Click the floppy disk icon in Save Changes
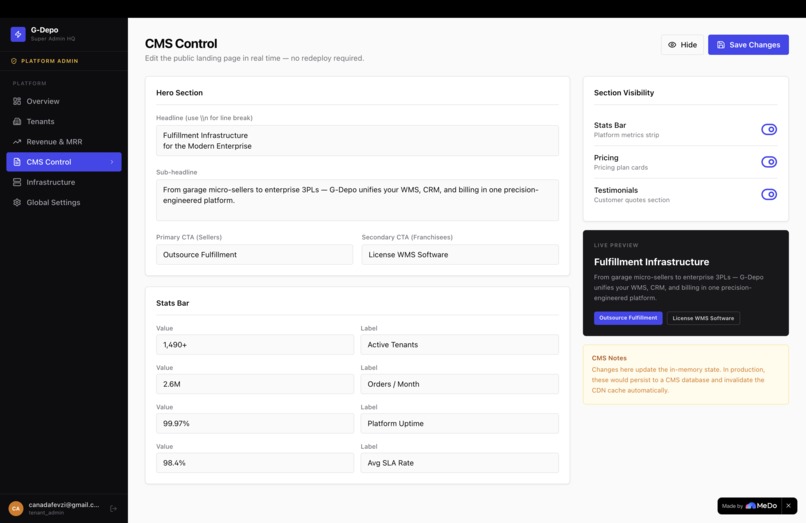Viewport: 806px width, 523px height. coord(721,45)
